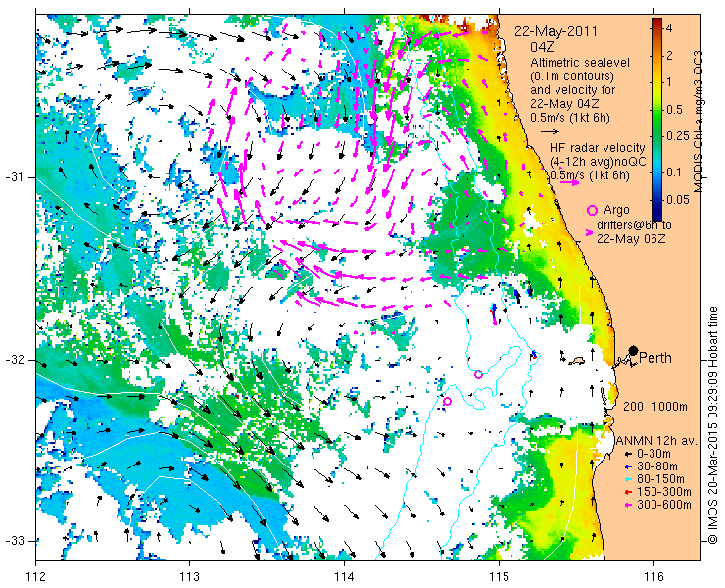Click the black 0-30m ANMN legend arrow
This screenshot has width=725, height=588.
pyautogui.click(x=628, y=455)
